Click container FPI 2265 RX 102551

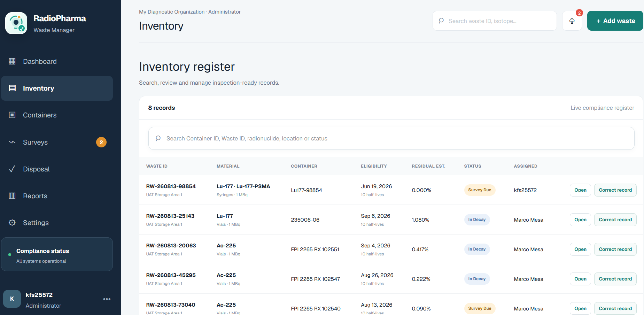(315, 249)
